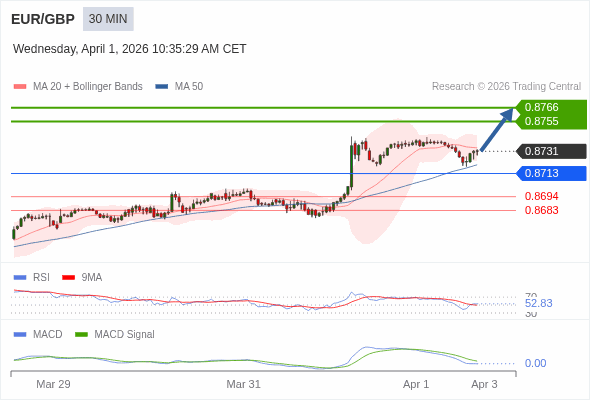Click the 30 MIN timeframe badge
The width and height of the screenshot is (590, 400).
coord(108,19)
